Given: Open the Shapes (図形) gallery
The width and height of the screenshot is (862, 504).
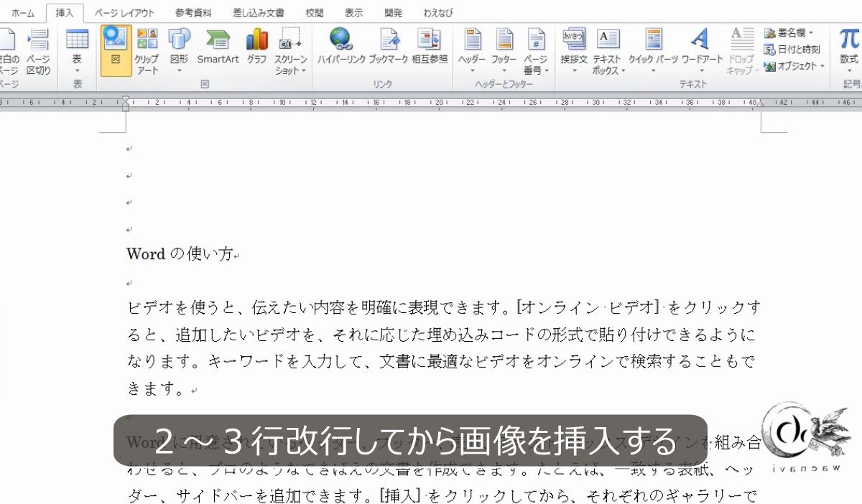Looking at the screenshot, I should (179, 50).
